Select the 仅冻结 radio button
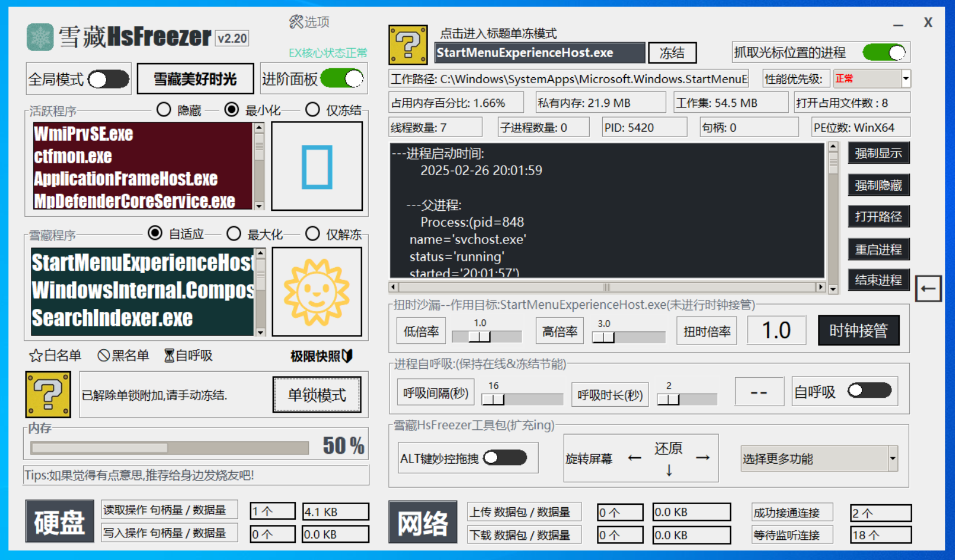 (x=312, y=110)
